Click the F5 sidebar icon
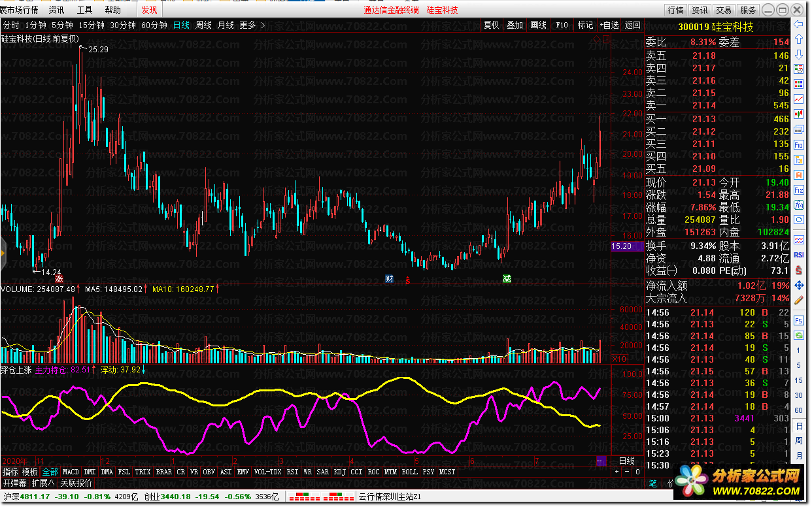Viewport: 812px width, 507px height. (x=798, y=321)
